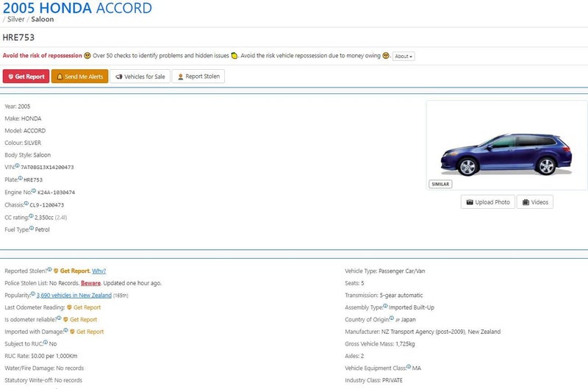Open Vehicles for Sale
Image resolution: width=588 pixels, height=389 pixels.
click(x=140, y=76)
